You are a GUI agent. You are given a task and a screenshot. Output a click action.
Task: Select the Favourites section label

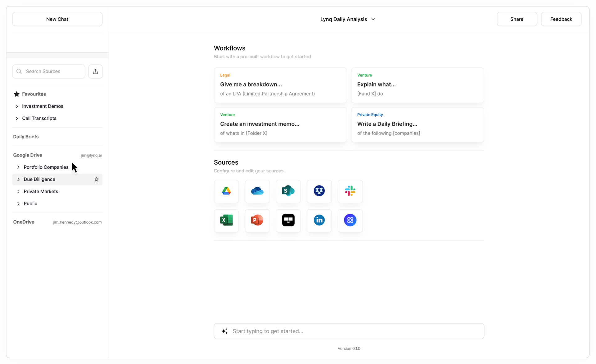34,94
